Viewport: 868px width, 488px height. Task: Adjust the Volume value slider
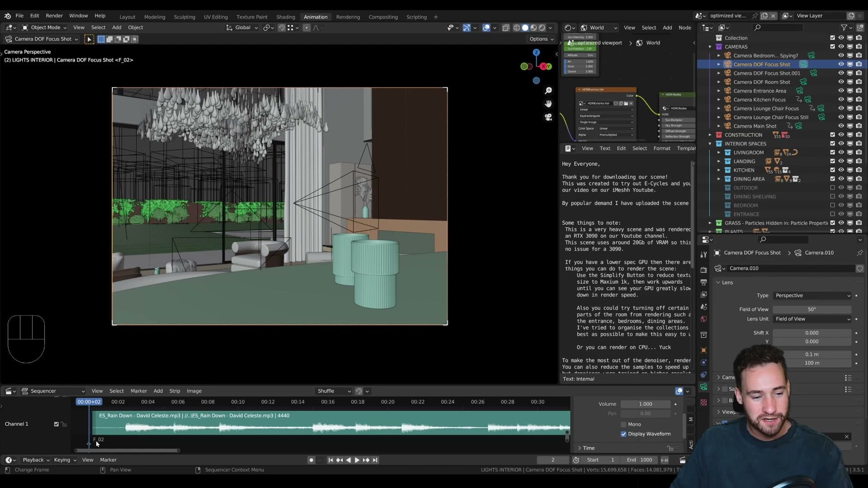click(x=646, y=404)
